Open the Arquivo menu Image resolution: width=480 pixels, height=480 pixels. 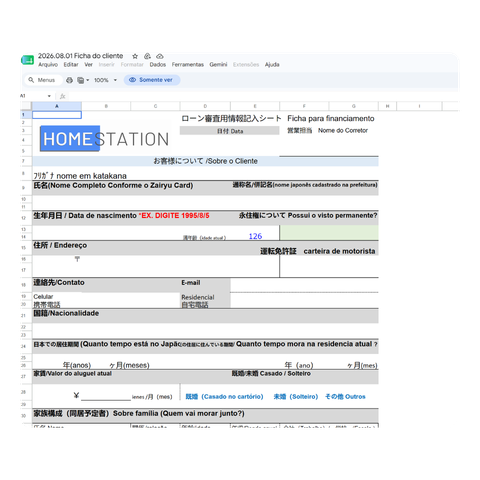(48, 65)
